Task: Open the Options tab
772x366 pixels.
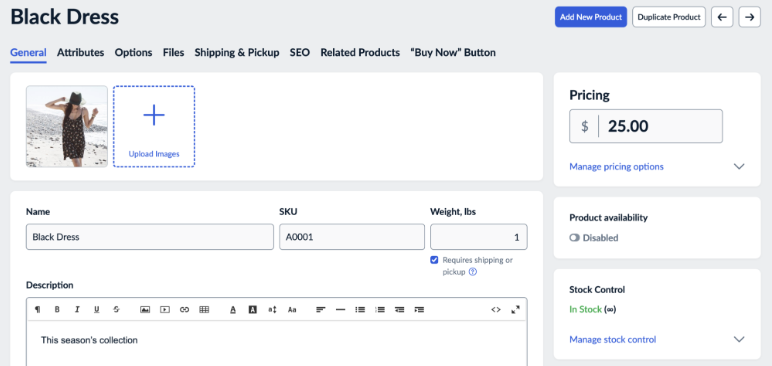Action: coord(133,52)
